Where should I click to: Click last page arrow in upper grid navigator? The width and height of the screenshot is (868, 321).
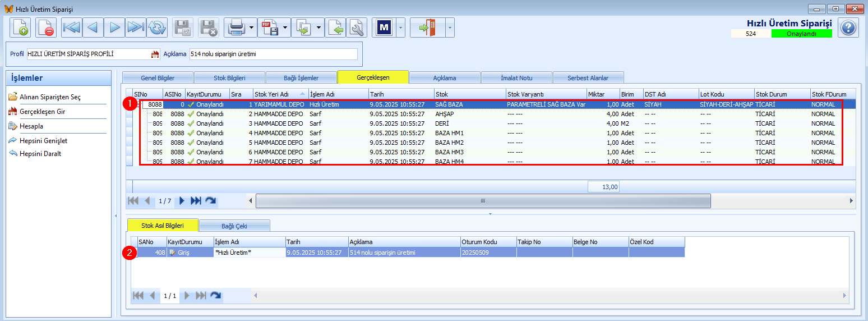tap(196, 200)
